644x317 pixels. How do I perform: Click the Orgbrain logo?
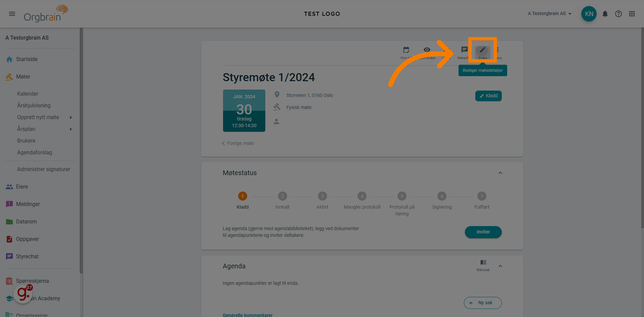tap(46, 14)
